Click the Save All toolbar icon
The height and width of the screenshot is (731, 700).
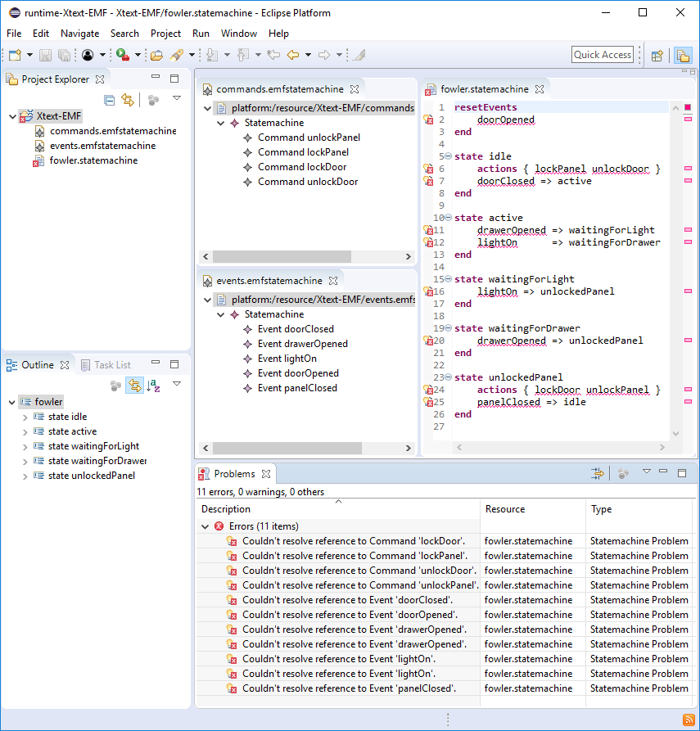(x=65, y=55)
